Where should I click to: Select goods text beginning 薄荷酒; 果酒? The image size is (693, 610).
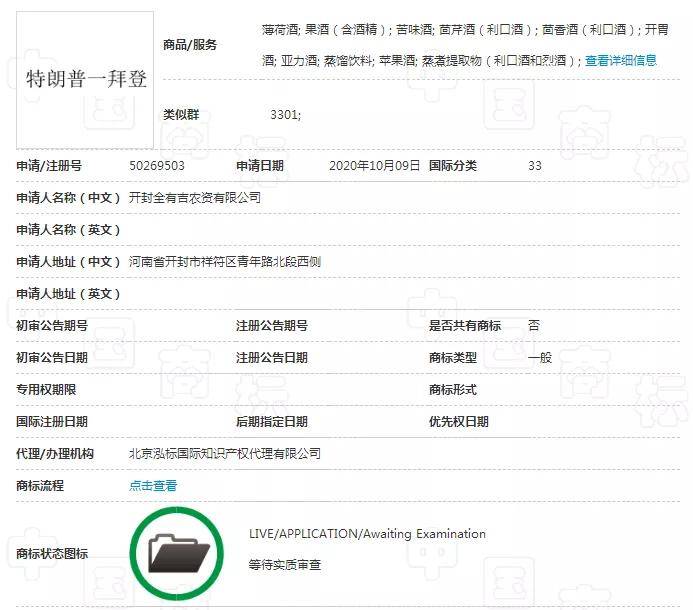click(x=465, y=45)
